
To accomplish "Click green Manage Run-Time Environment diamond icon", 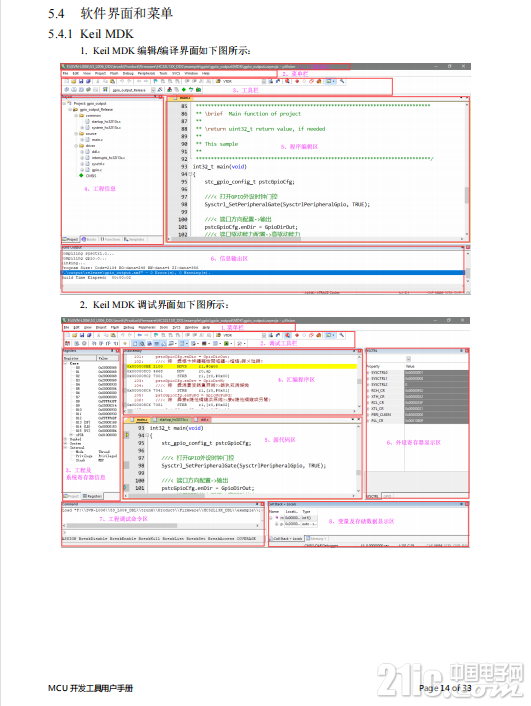I will (x=184, y=90).
